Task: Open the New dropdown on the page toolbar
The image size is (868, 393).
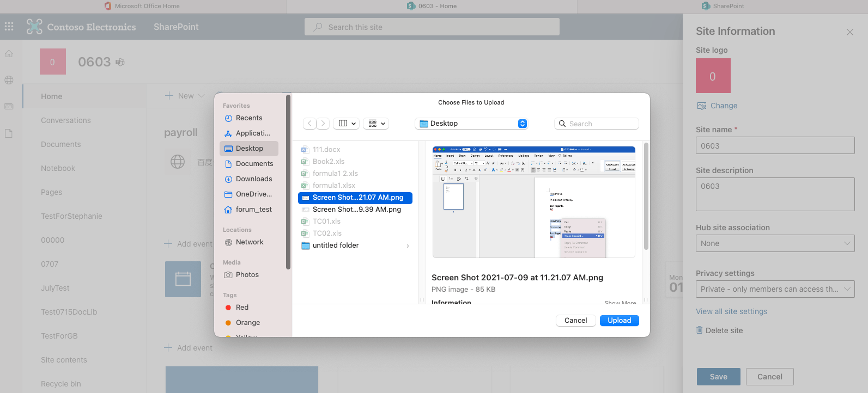Action: click(185, 96)
